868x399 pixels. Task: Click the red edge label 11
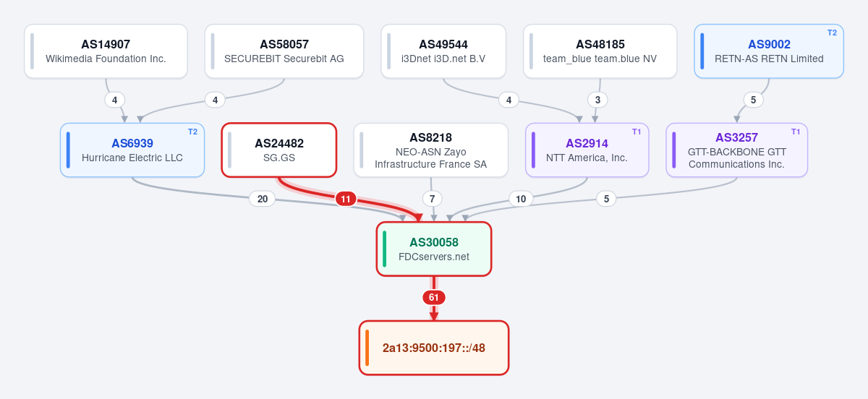coord(346,199)
